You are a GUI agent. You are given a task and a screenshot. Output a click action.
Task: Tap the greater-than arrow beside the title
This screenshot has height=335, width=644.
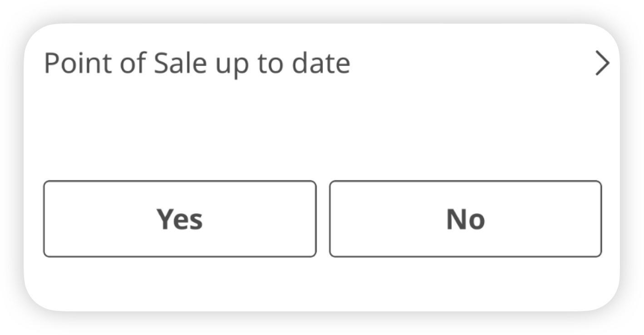point(602,64)
